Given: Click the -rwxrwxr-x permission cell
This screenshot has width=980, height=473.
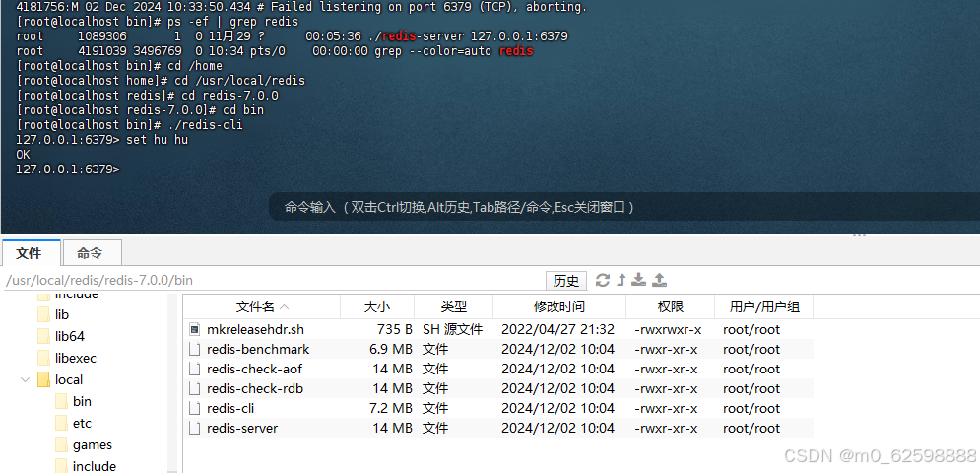Looking at the screenshot, I should [668, 329].
